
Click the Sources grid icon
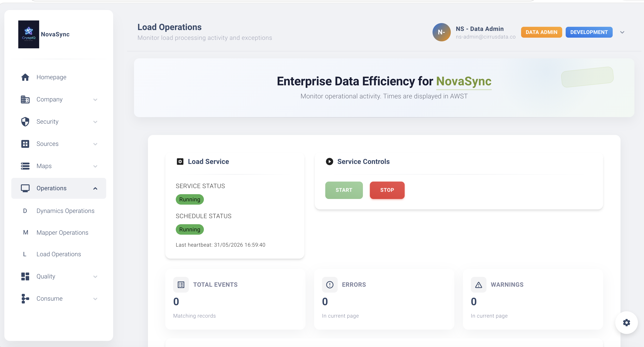coord(25,144)
